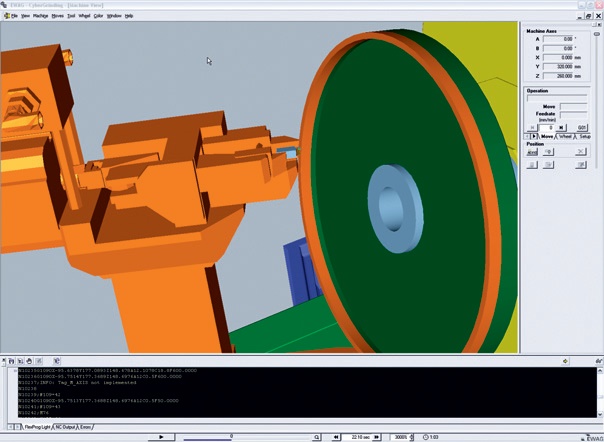Image resolution: width=604 pixels, height=442 pixels.
Task: Restore the inner document window
Action: pyautogui.click(x=589, y=16)
